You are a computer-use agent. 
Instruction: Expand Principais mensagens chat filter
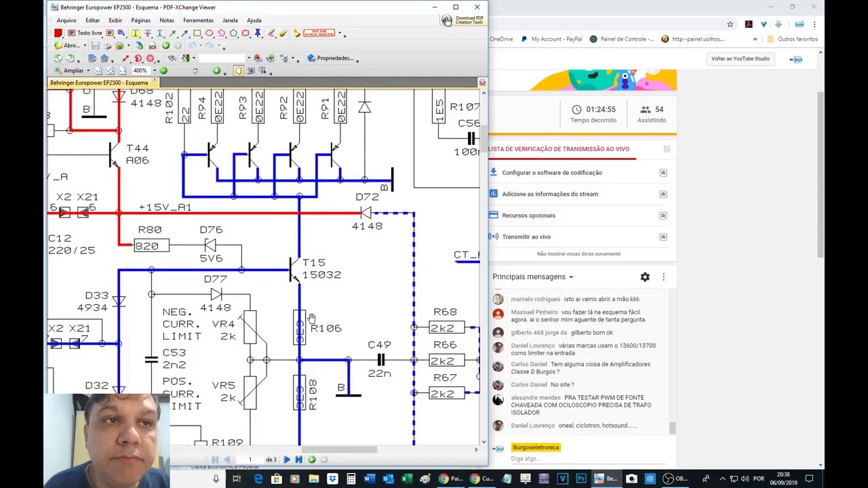(x=533, y=277)
